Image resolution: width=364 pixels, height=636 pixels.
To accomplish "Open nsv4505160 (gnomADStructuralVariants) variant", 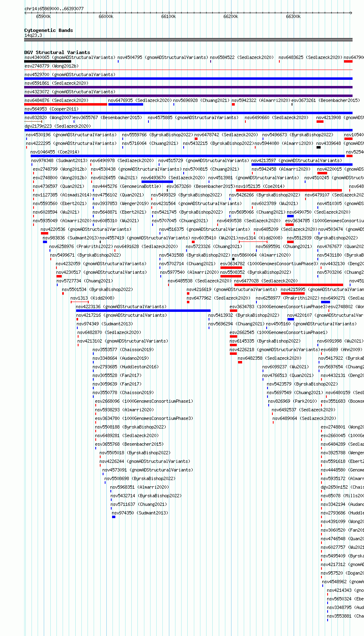I will (311, 324).
